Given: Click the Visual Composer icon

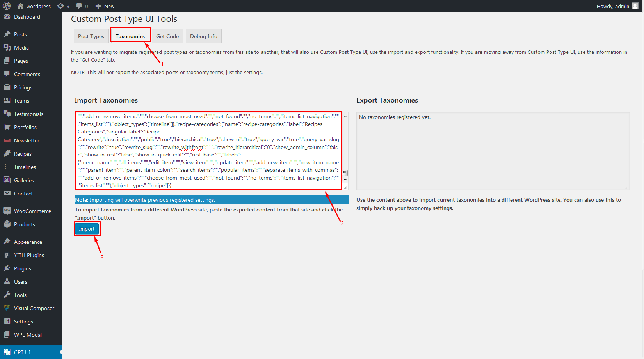Looking at the screenshot, I should 7,308.
